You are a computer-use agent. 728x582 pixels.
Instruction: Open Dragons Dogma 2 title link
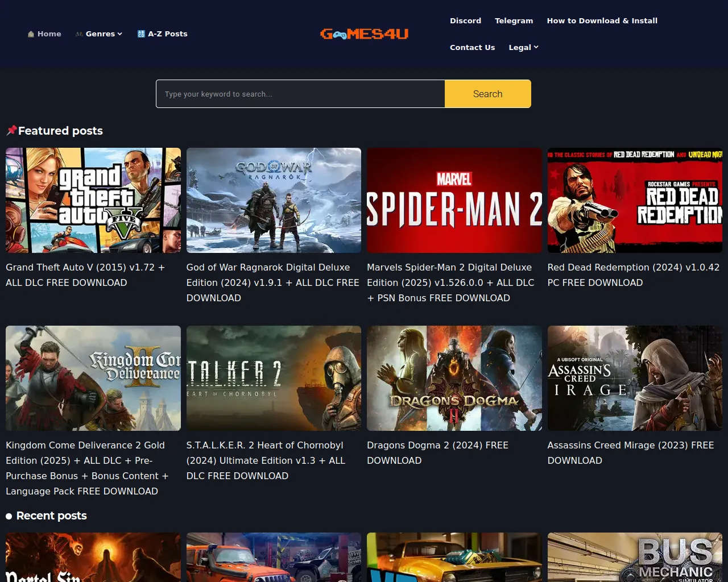pyautogui.click(x=437, y=453)
